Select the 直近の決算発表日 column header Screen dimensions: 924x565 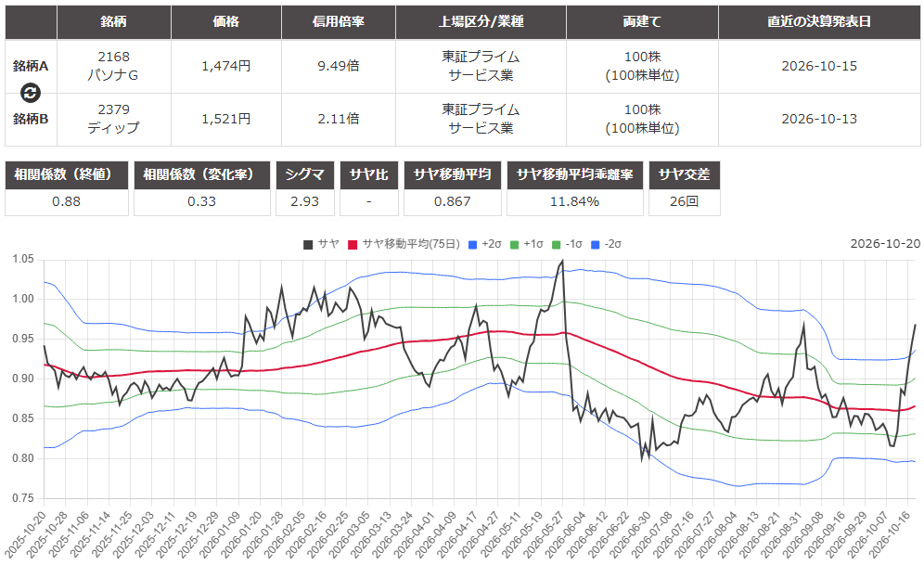pyautogui.click(x=819, y=21)
